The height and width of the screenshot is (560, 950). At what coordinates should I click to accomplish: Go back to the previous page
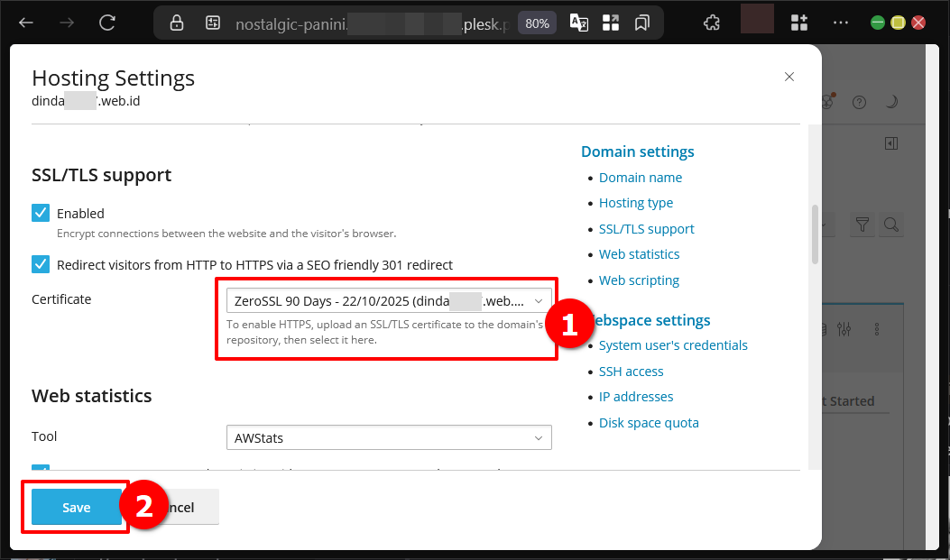coord(26,23)
